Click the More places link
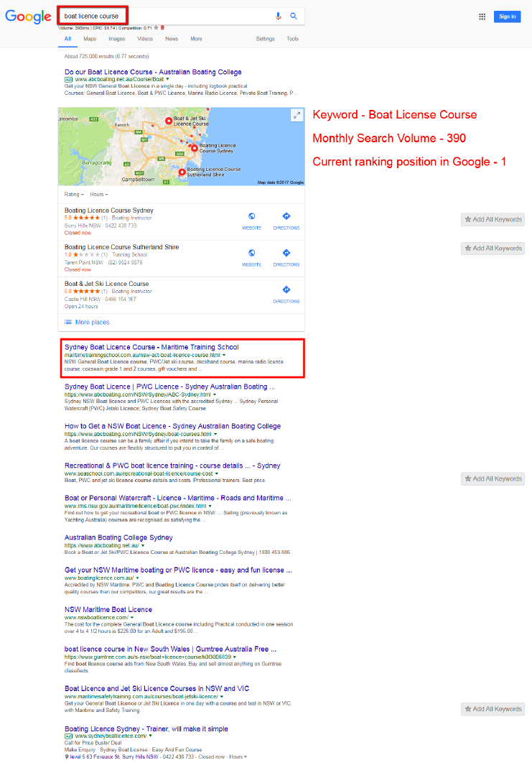 [93, 322]
